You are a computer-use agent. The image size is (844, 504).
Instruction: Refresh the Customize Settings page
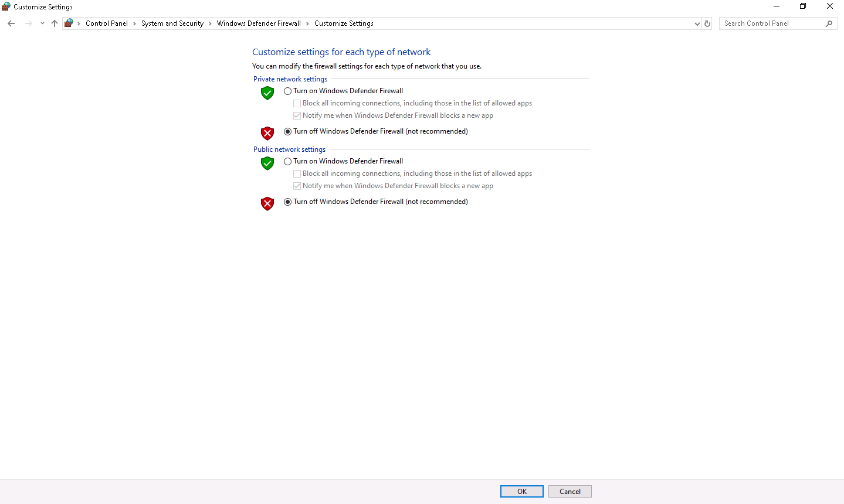tap(707, 23)
